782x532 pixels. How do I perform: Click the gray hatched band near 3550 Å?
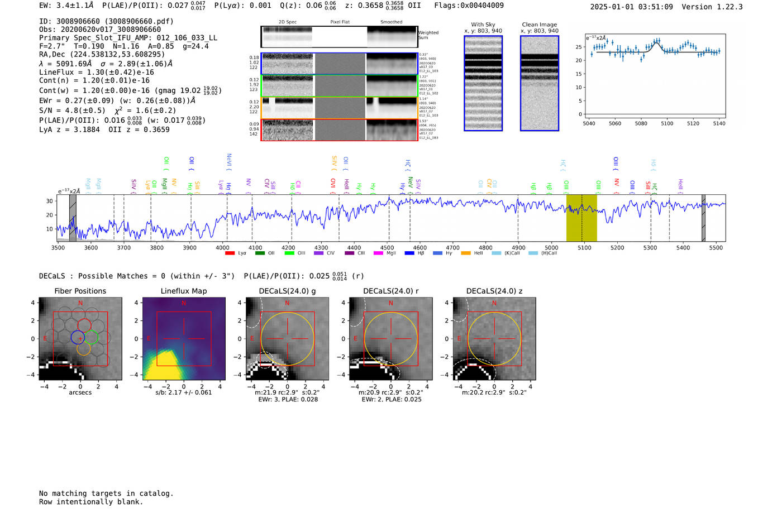point(73,218)
